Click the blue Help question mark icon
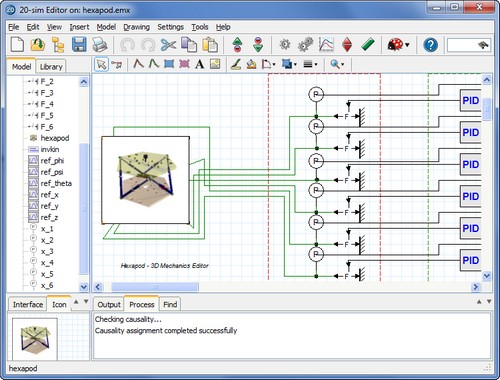Screen dimensions: 500x380 (430, 45)
